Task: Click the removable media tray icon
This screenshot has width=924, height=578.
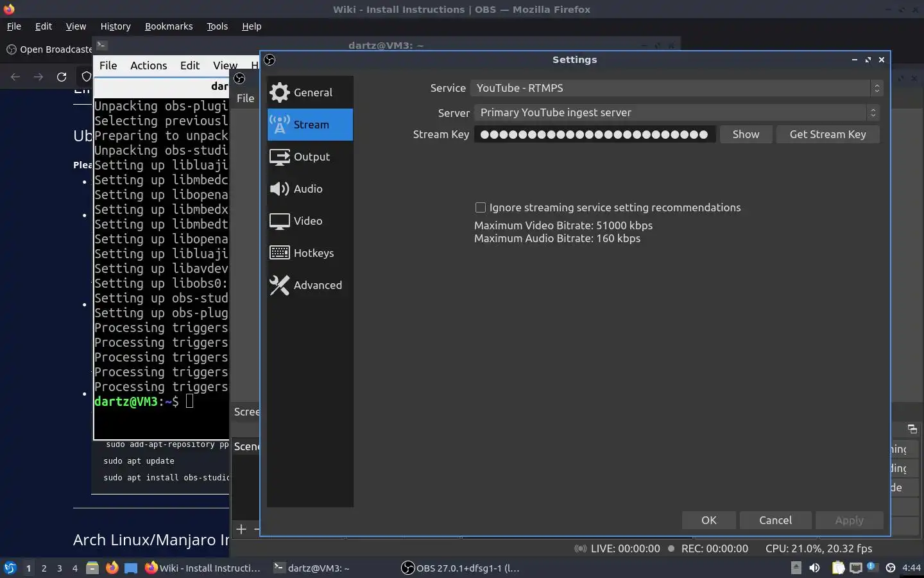Action: coord(796,568)
